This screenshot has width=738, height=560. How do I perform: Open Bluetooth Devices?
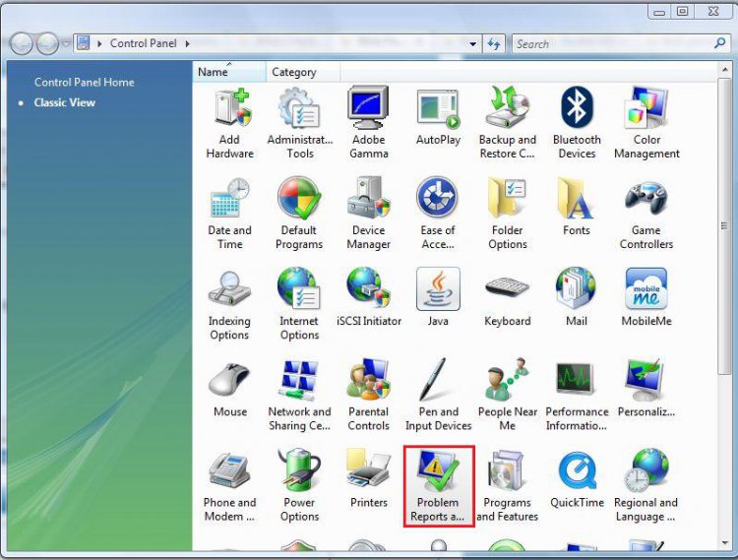point(577,123)
